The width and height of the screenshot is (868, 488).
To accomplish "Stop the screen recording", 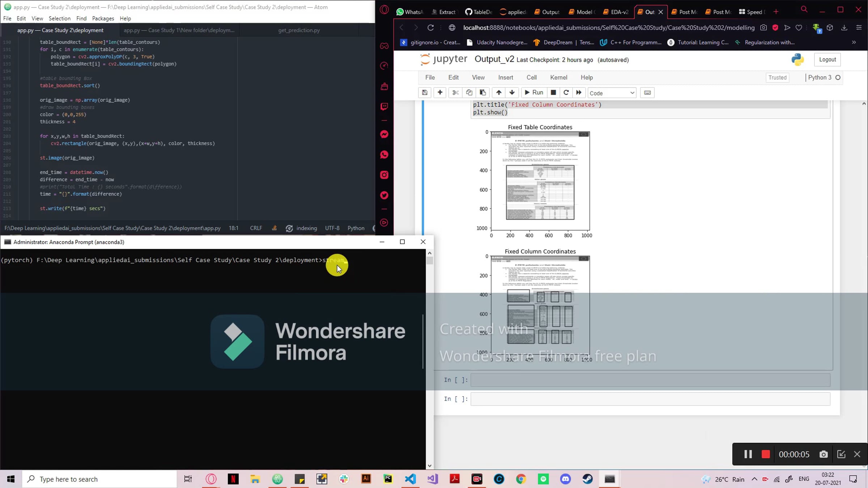I will tap(766, 454).
